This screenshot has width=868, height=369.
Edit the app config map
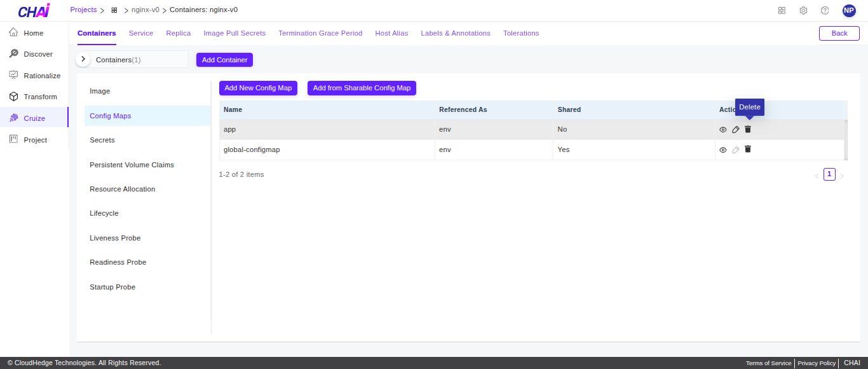click(735, 129)
